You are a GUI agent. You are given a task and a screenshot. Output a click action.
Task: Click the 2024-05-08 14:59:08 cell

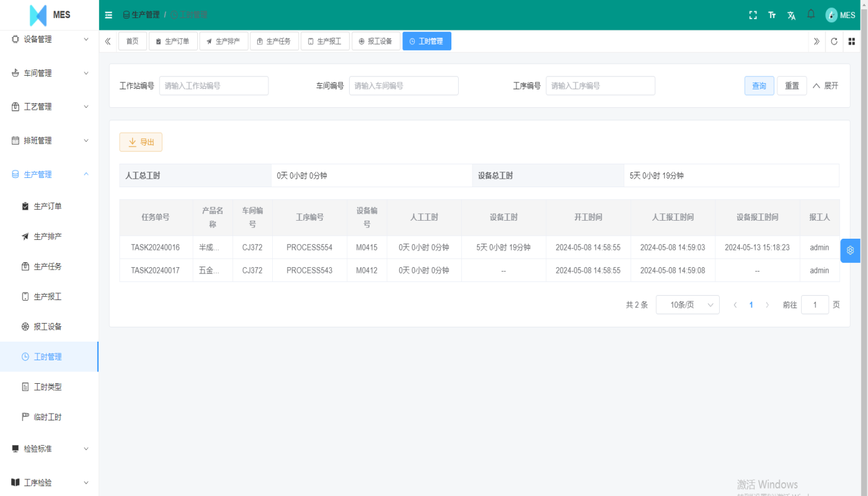(673, 270)
